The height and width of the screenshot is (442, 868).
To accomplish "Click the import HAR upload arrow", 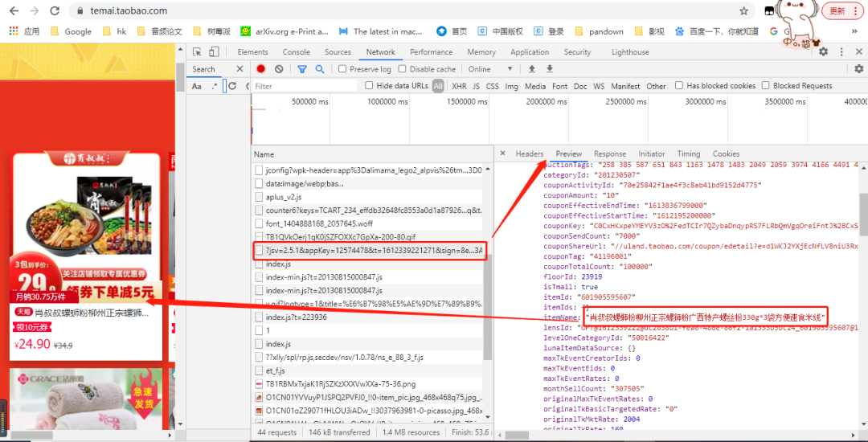I will [x=532, y=69].
